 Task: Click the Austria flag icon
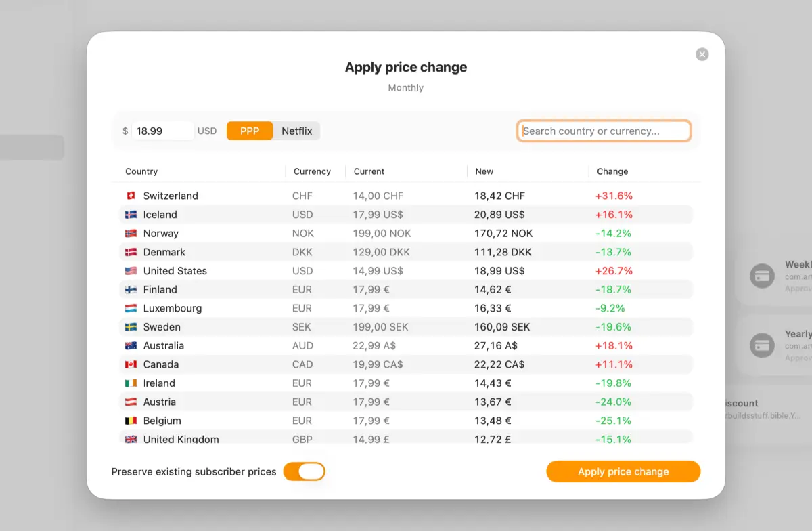point(131,402)
